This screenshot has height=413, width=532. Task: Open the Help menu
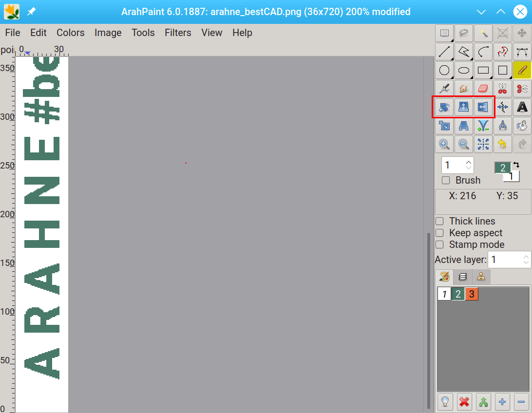242,33
